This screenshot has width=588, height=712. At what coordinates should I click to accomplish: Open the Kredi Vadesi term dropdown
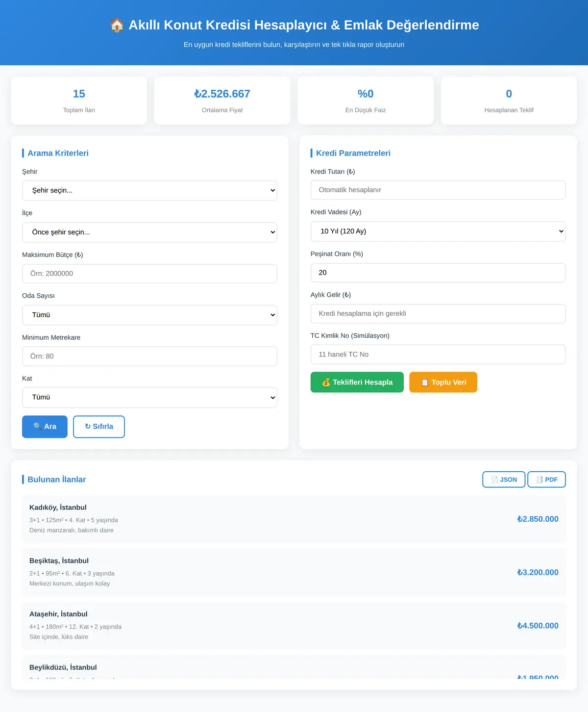click(438, 231)
